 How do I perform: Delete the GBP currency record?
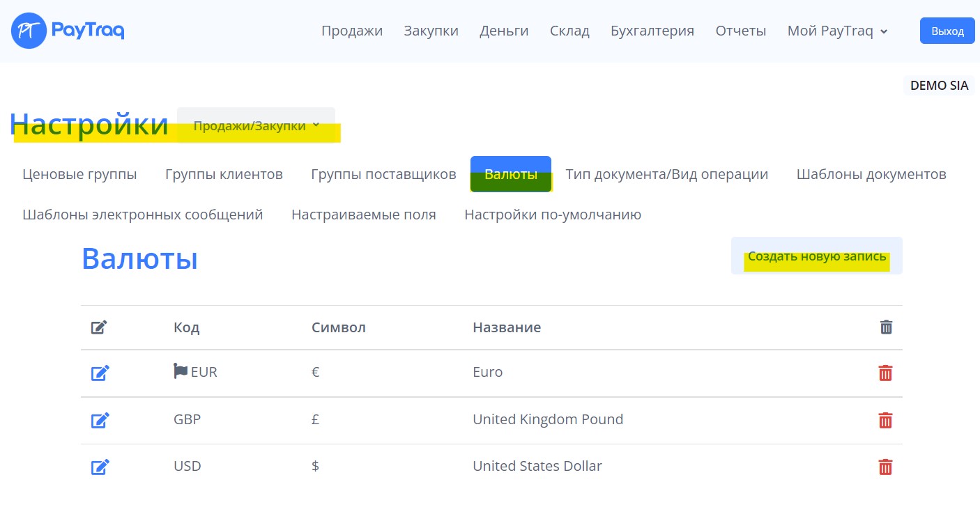(x=885, y=421)
